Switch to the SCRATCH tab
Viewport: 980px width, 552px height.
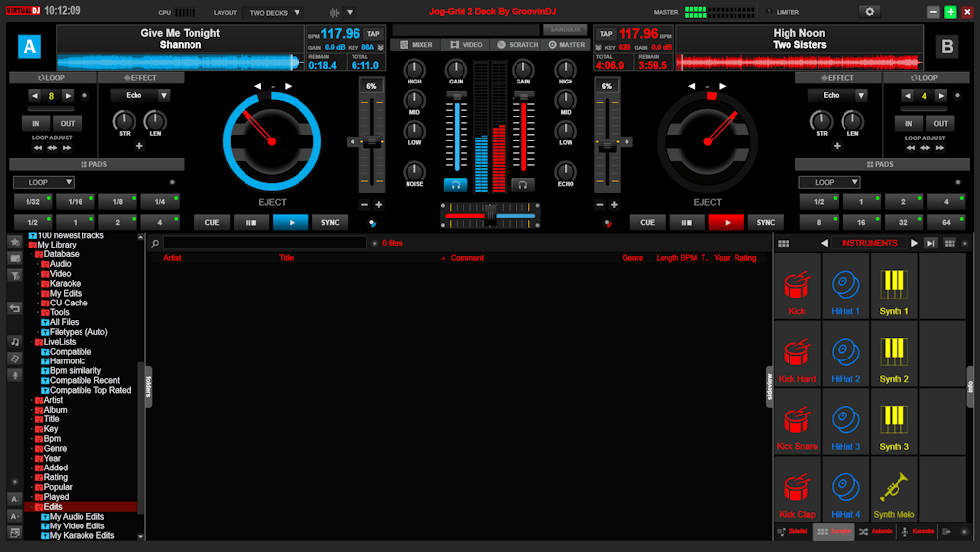coord(517,45)
